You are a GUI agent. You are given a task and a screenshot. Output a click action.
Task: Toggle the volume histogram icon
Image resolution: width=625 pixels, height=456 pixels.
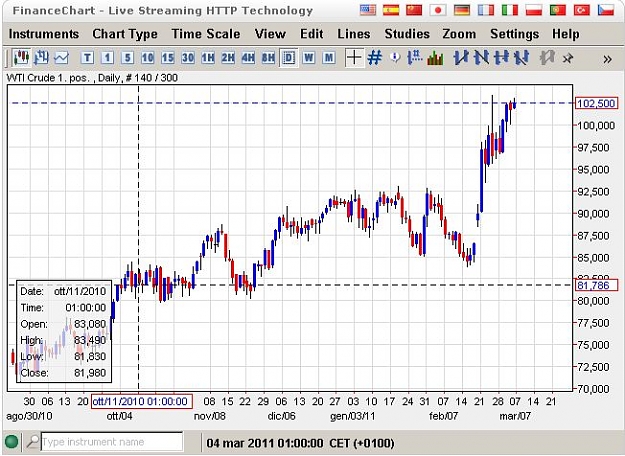(x=435, y=58)
